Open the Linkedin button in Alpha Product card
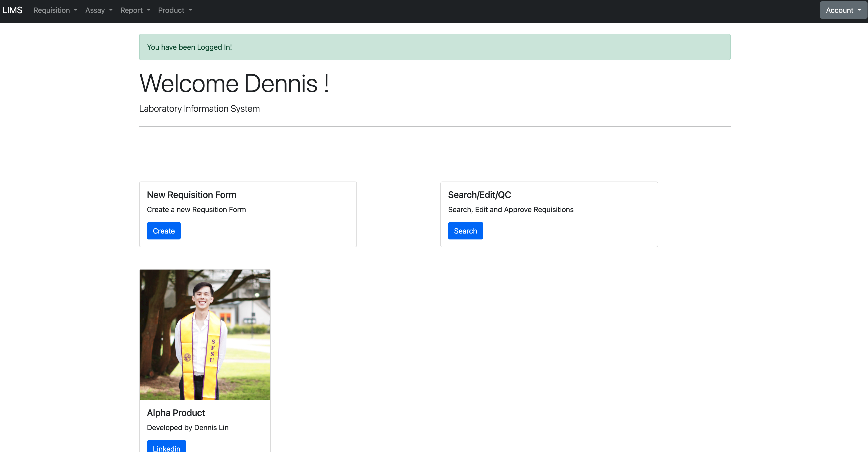Image resolution: width=868 pixels, height=452 pixels. point(166,447)
